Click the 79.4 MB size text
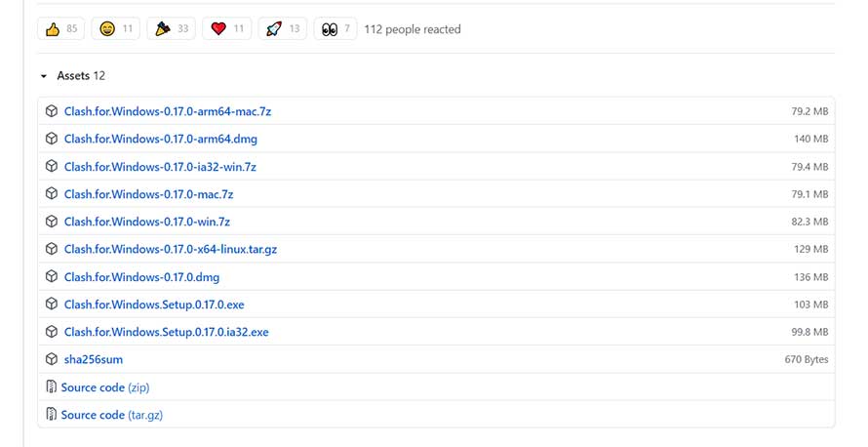 click(x=809, y=167)
